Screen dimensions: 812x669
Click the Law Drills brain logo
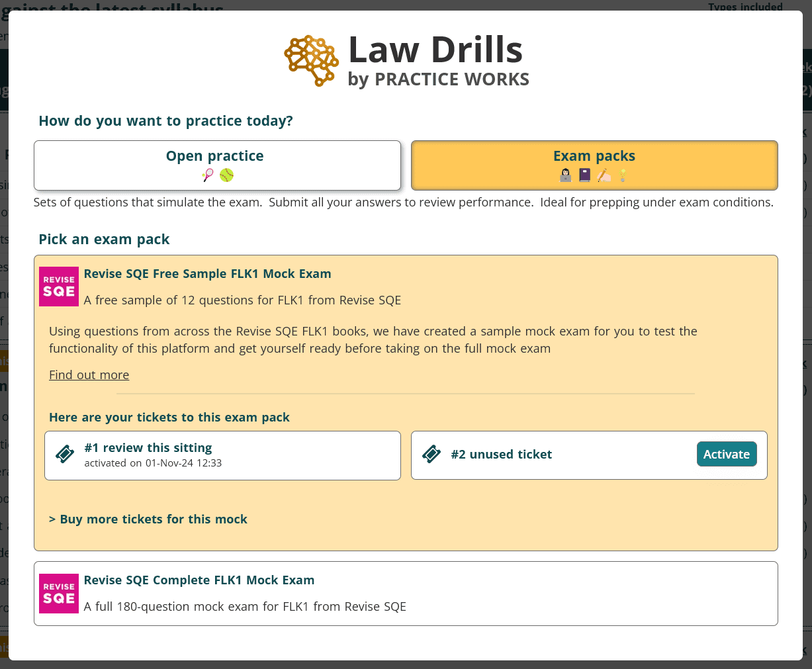[x=311, y=60]
